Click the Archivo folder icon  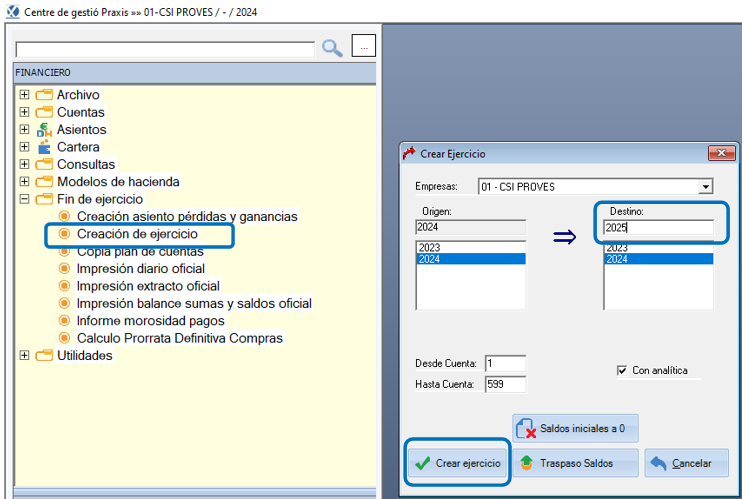[44, 95]
